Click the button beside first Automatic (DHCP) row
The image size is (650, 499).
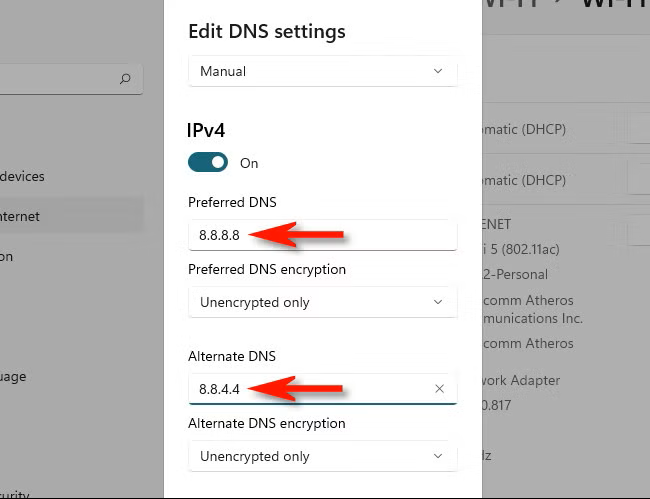tap(638, 127)
